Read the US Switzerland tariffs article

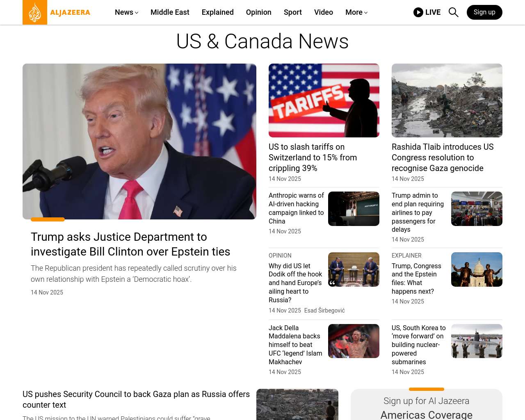tap(313, 157)
